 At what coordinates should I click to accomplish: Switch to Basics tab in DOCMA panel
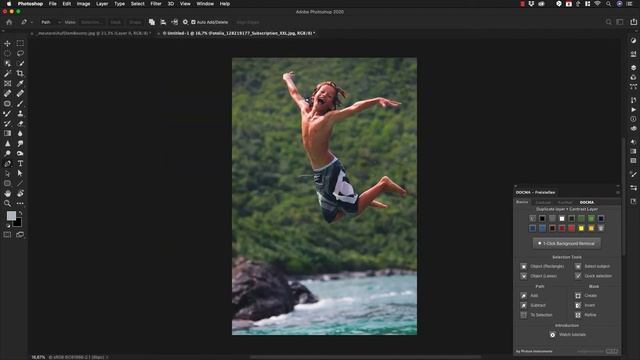coord(522,202)
